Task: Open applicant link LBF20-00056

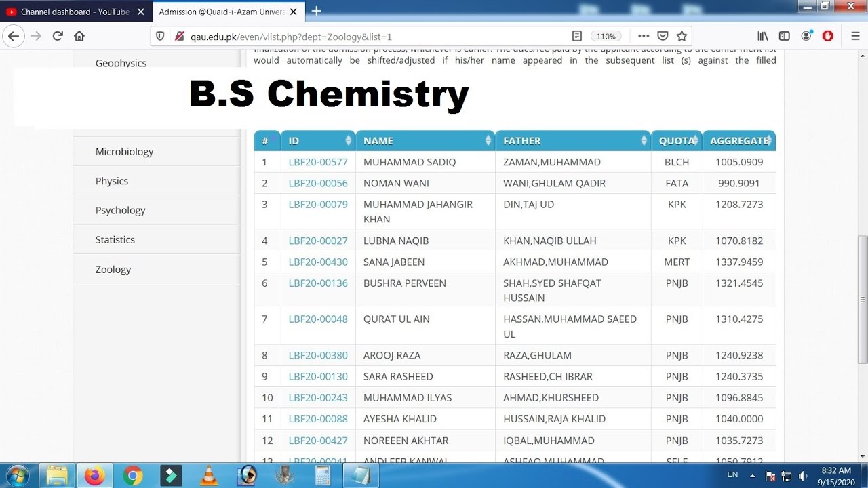Action: 318,183
